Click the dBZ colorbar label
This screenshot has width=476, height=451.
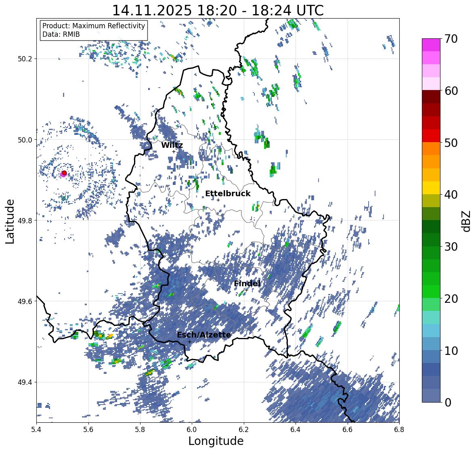pyautogui.click(x=467, y=221)
